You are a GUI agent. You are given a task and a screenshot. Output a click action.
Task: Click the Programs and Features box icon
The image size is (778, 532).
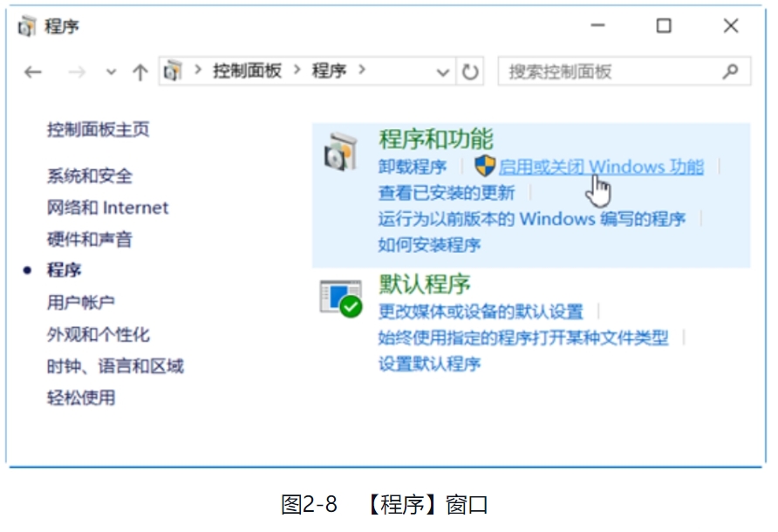[339, 152]
